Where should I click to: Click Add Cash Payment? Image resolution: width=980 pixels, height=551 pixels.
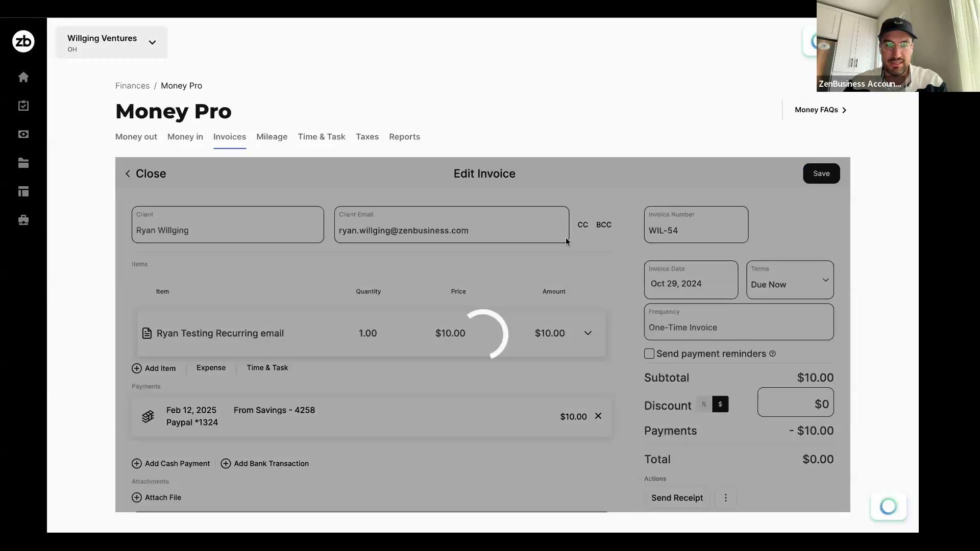click(171, 463)
